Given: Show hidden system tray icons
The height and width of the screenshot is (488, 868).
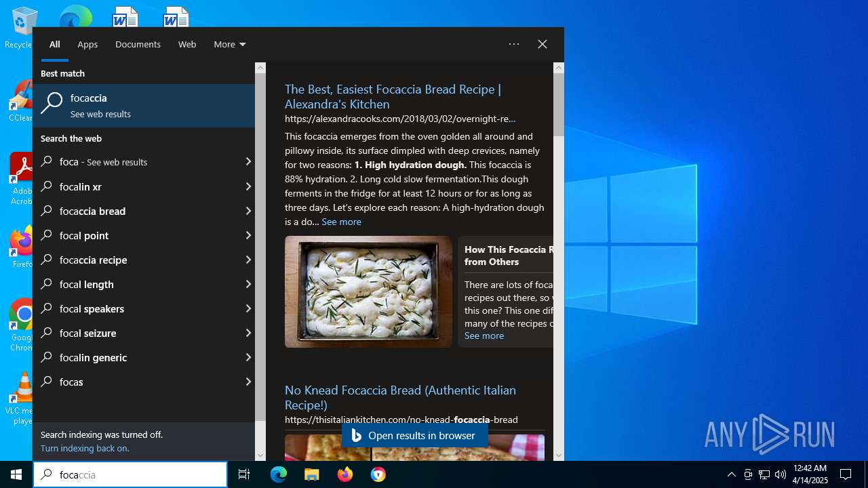Looking at the screenshot, I should click(x=731, y=474).
